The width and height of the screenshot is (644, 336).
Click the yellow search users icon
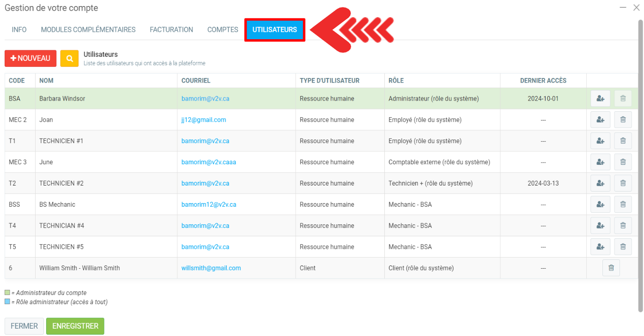coord(69,59)
